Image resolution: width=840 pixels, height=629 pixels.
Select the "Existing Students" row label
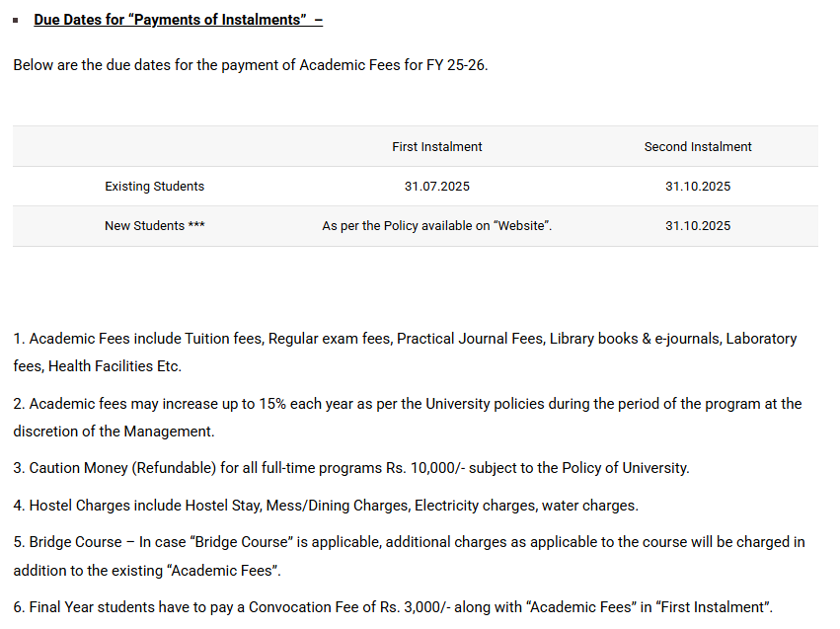[155, 186]
